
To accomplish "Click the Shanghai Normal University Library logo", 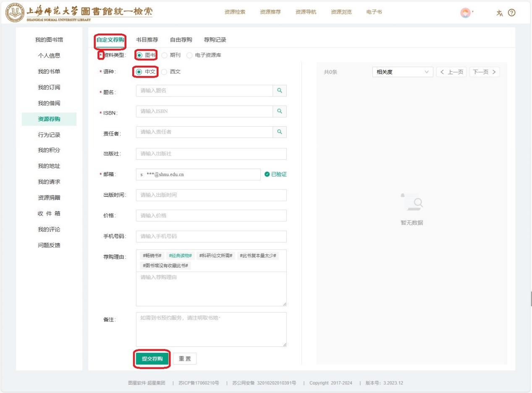I will [79, 13].
